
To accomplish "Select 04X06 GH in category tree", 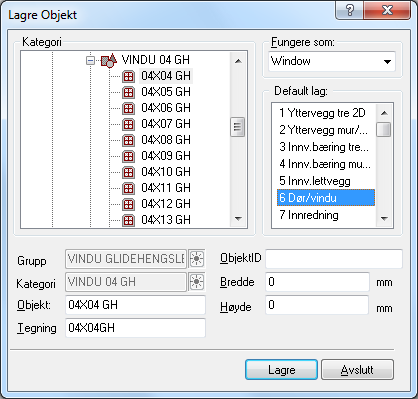I will [166, 108].
